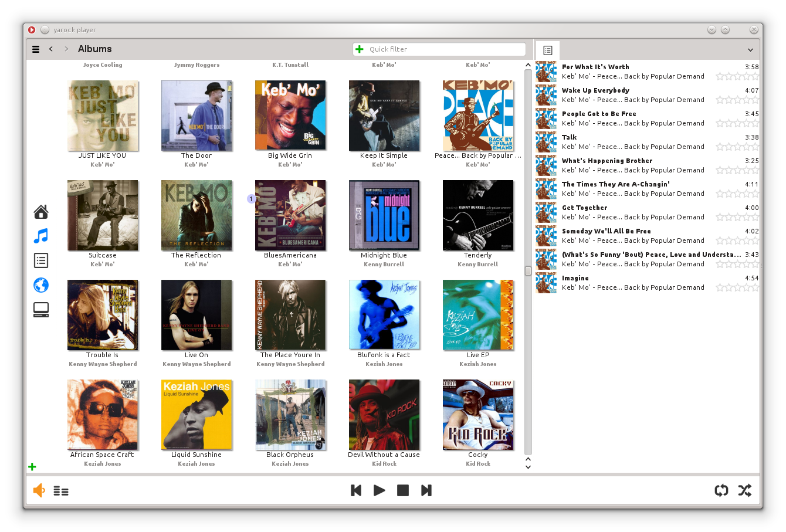
Task: Toggle repeat mode
Action: pyautogui.click(x=721, y=490)
